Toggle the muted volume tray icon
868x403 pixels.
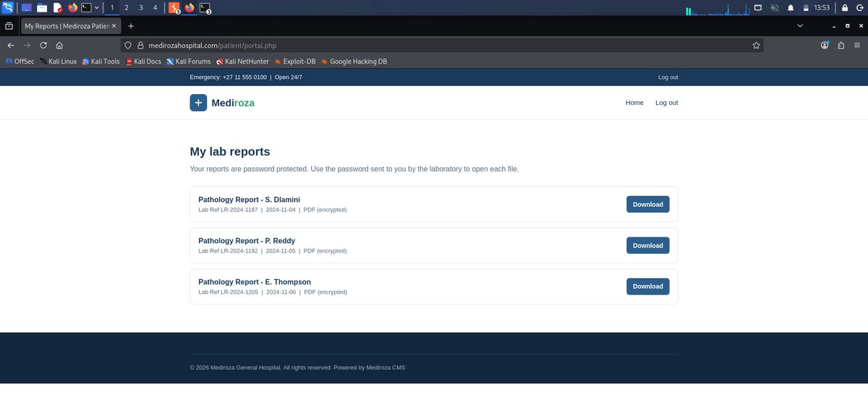pos(775,7)
